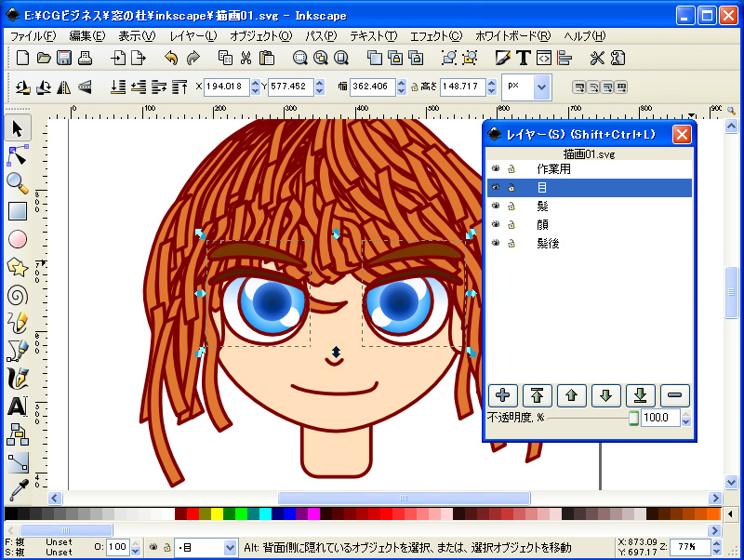This screenshot has height=560, width=744.
Task: Click the Save document toolbar icon
Action: click(64, 58)
